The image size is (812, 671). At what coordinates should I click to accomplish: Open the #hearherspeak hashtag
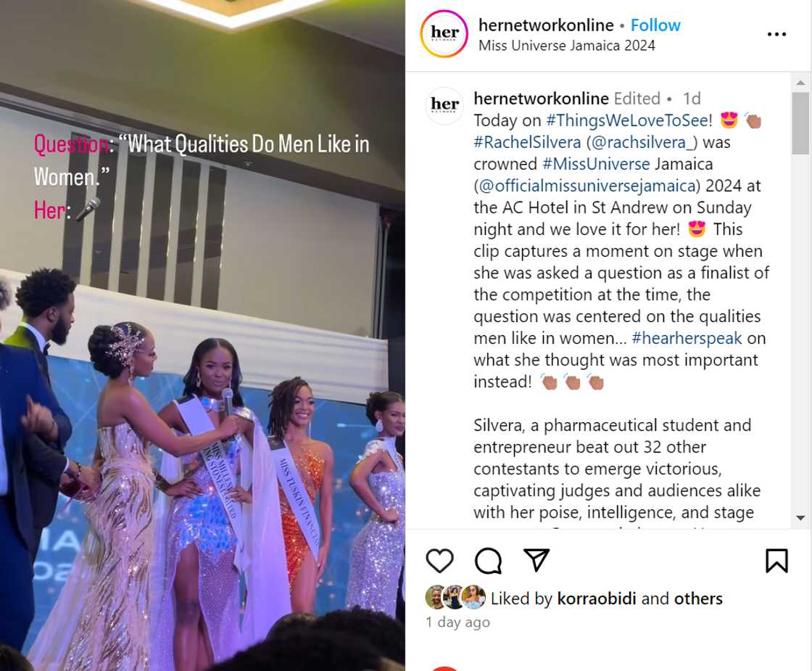point(687,338)
